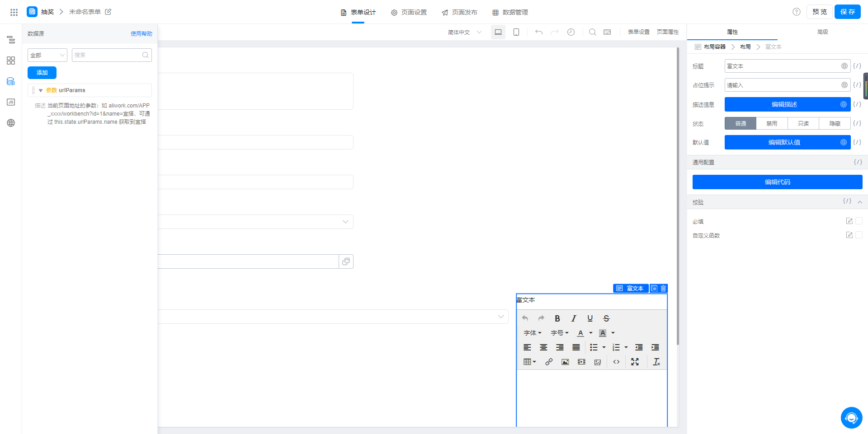Image resolution: width=868 pixels, height=434 pixels.
Task: Open the 全部 data source filter dropdown
Action: [47, 55]
